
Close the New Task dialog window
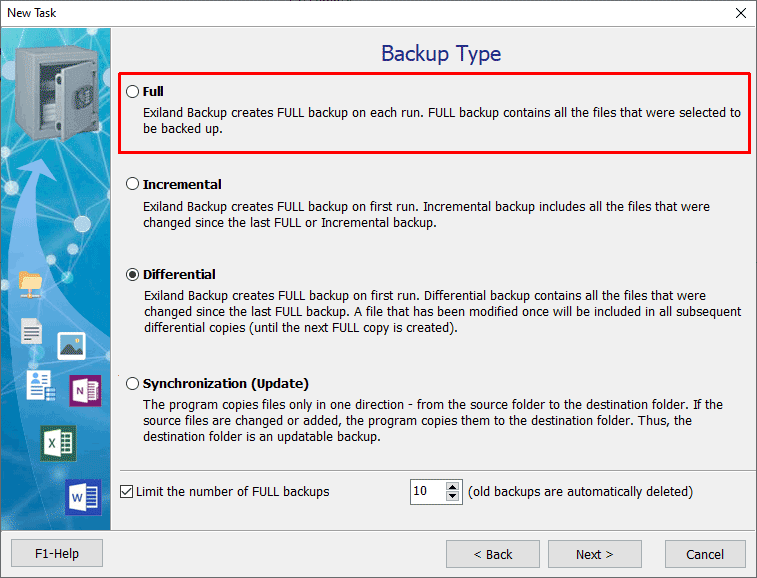pos(741,13)
